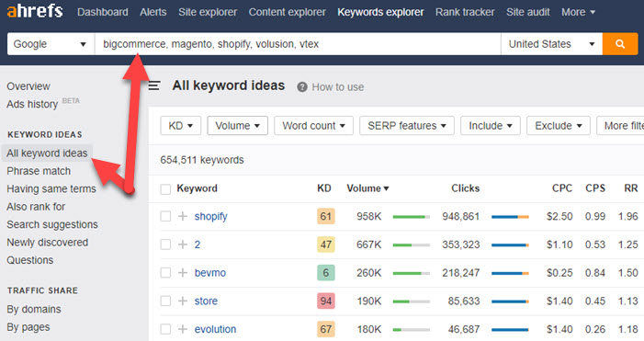Open the United States country dropdown
644x341 pixels.
pyautogui.click(x=551, y=44)
